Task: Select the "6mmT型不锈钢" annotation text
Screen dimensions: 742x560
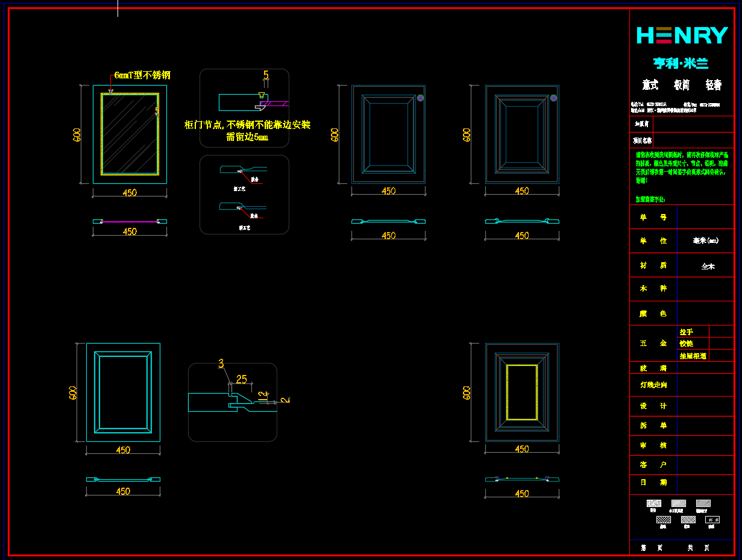Action: (x=142, y=75)
